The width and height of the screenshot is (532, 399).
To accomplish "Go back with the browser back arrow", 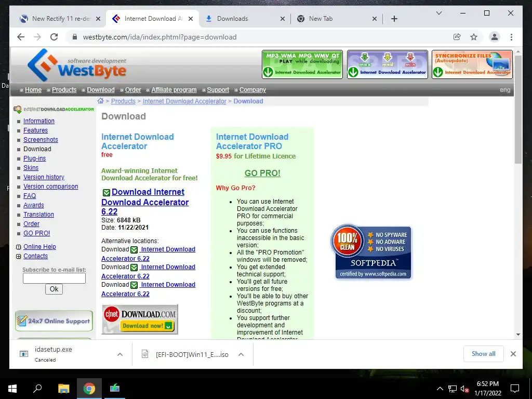I will [21, 37].
